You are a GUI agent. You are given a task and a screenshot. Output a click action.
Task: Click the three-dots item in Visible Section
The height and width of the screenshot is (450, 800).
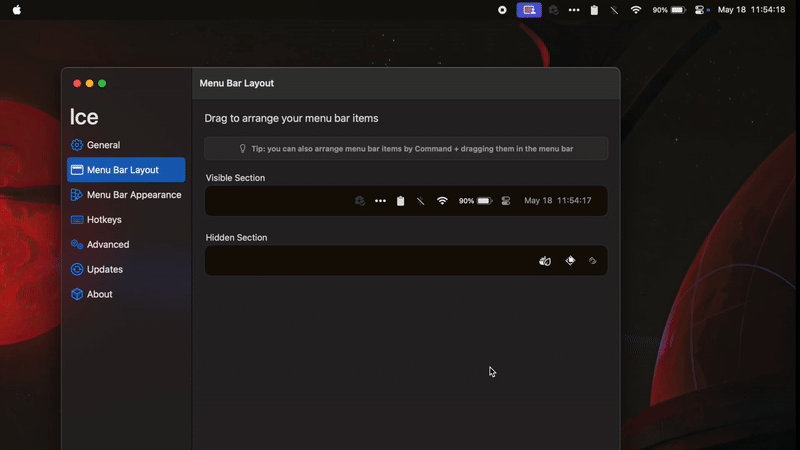380,201
